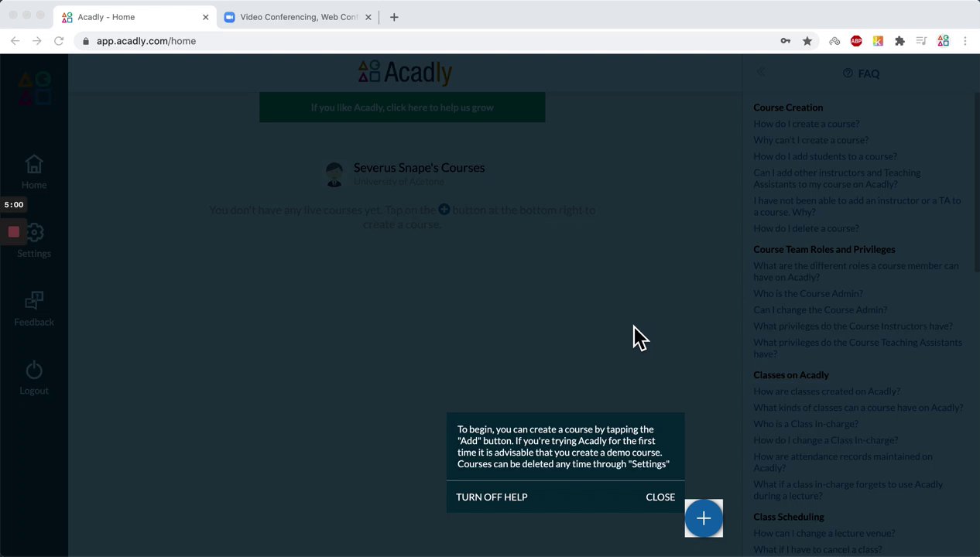Image resolution: width=980 pixels, height=557 pixels.
Task: Click the Acadly logo at top
Action: point(405,72)
